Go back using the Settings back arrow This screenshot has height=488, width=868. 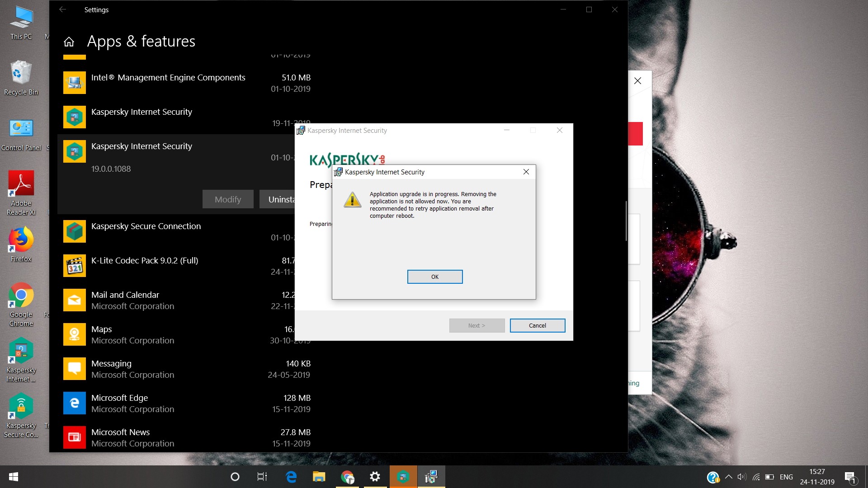pos(63,9)
